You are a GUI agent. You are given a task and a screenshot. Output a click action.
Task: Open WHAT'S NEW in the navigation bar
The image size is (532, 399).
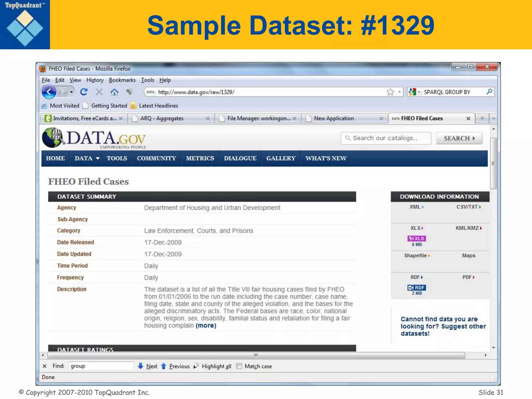326,158
